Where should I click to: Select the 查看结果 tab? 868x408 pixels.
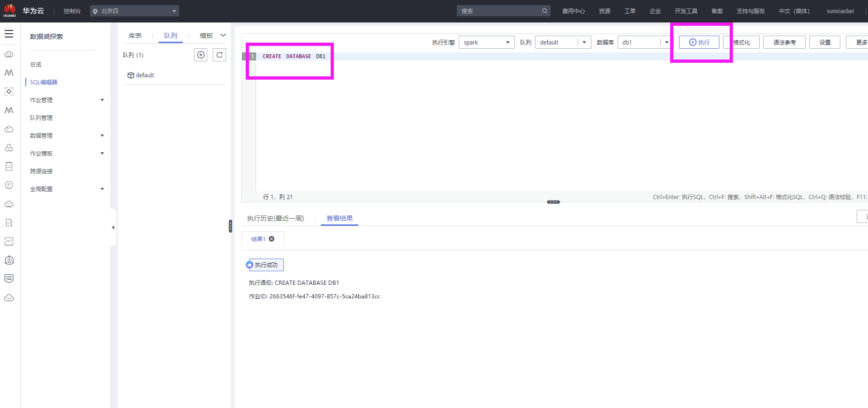point(340,218)
